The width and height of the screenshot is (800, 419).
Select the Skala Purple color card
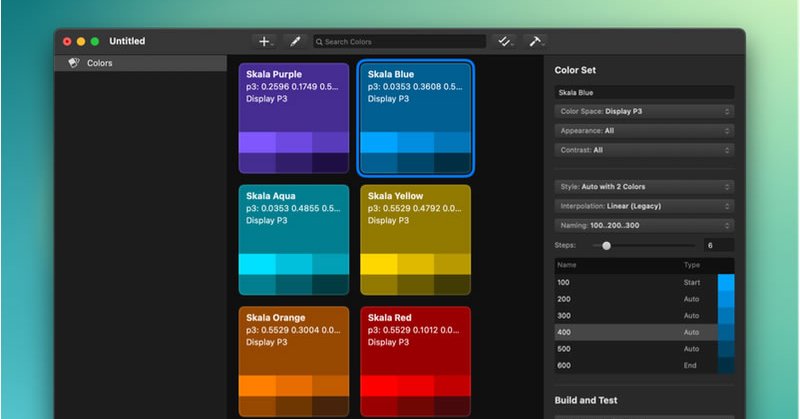click(x=294, y=118)
